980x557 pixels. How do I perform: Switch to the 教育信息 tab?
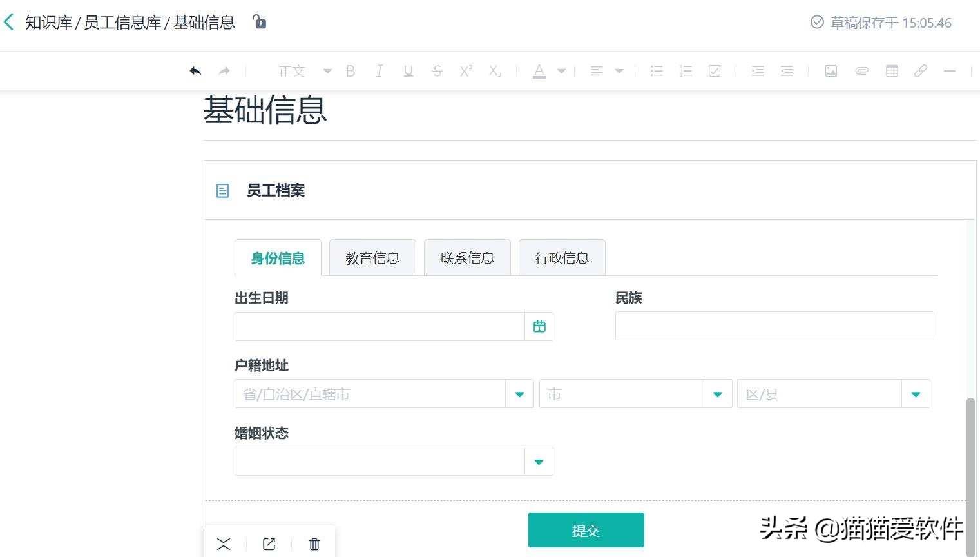click(372, 257)
